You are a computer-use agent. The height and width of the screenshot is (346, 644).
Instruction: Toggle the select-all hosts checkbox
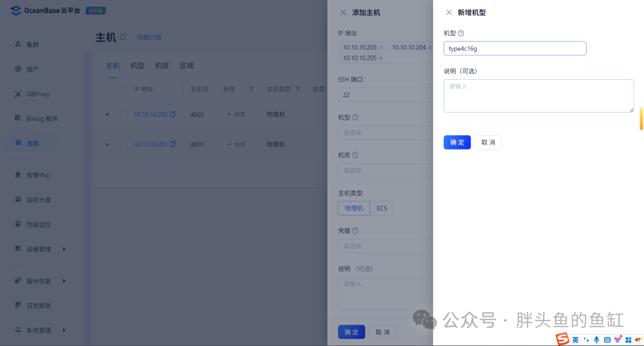tap(123, 89)
